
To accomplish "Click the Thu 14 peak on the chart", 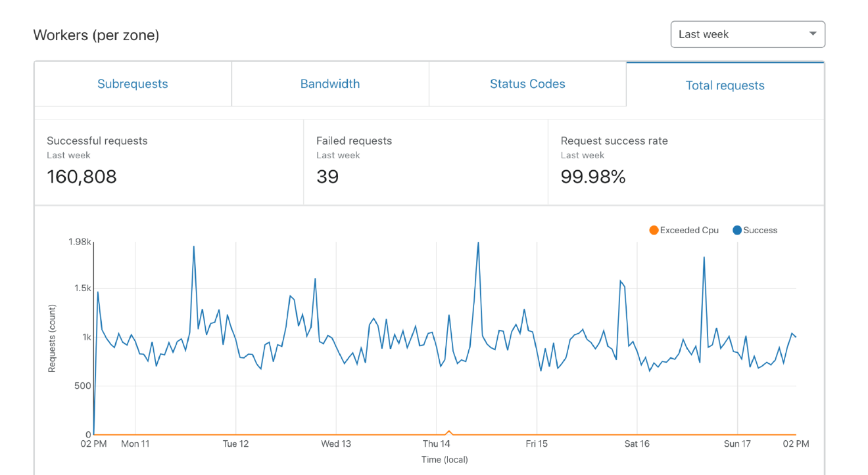I will pos(478,243).
